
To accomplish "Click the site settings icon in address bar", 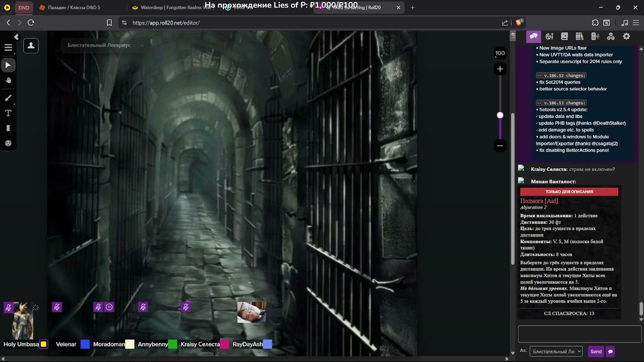I will point(124,23).
